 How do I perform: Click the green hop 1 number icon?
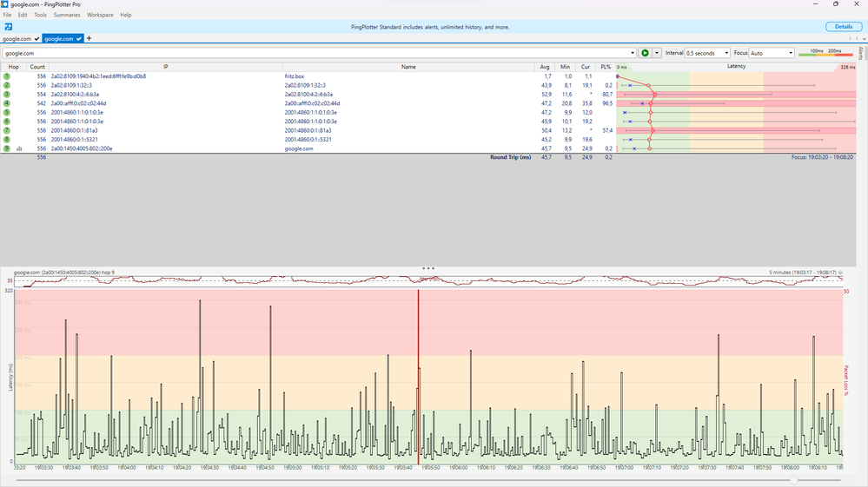[x=6, y=76]
